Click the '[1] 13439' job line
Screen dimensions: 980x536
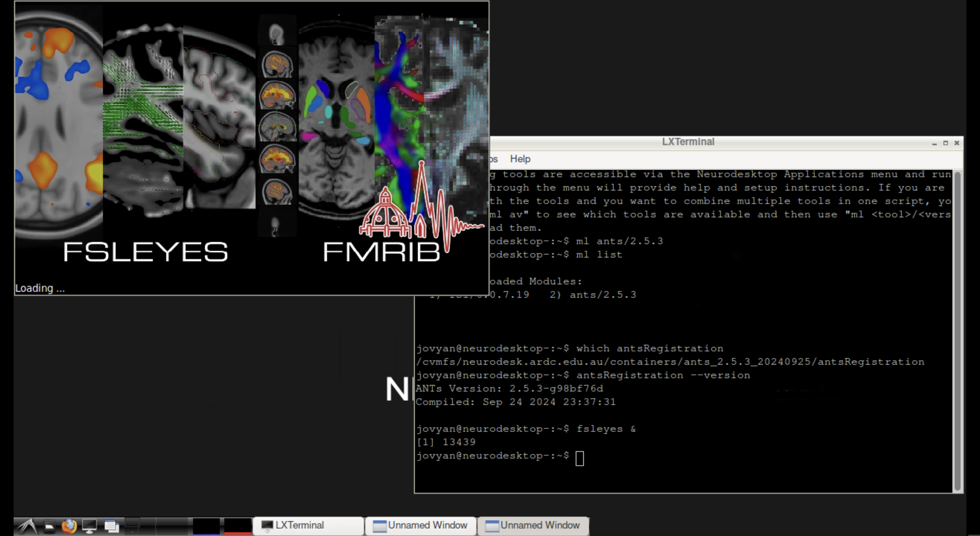(446, 442)
